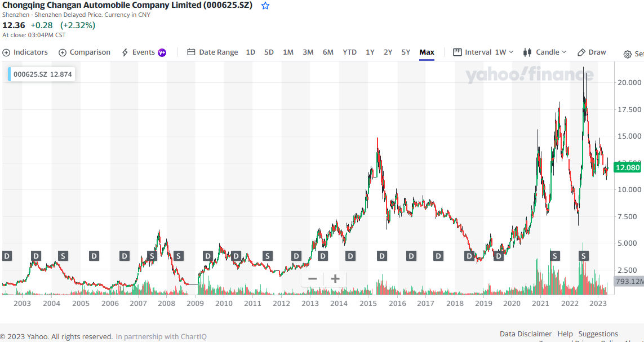644x342 pixels.
Task: Open the mid-2007 split marker
Action: click(x=152, y=256)
